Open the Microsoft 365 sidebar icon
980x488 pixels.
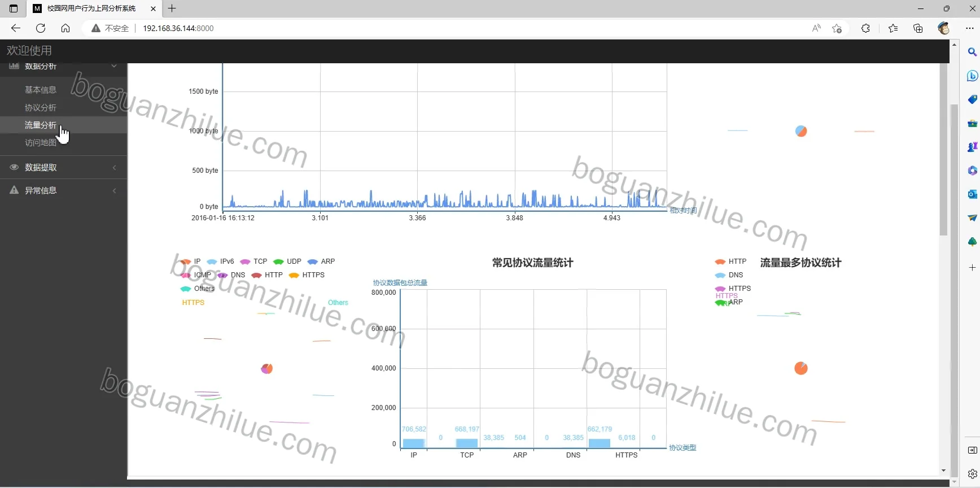[x=972, y=171]
